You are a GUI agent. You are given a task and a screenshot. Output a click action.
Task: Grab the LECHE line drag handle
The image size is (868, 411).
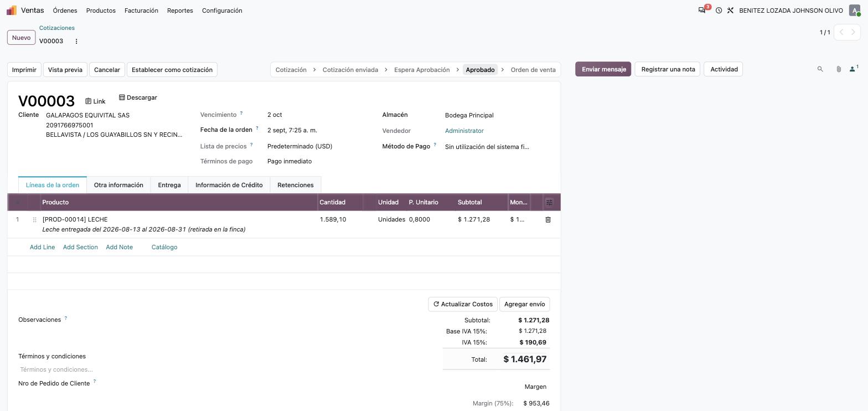(34, 220)
